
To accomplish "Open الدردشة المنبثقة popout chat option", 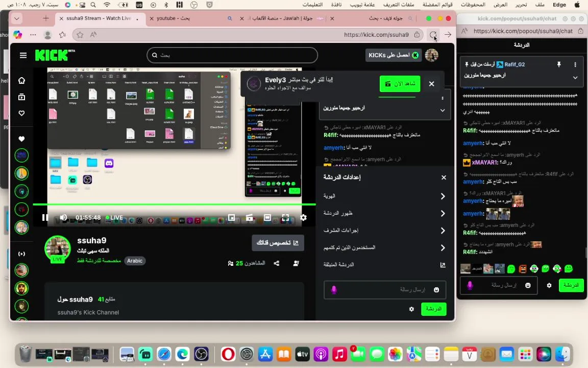I will tap(385, 265).
